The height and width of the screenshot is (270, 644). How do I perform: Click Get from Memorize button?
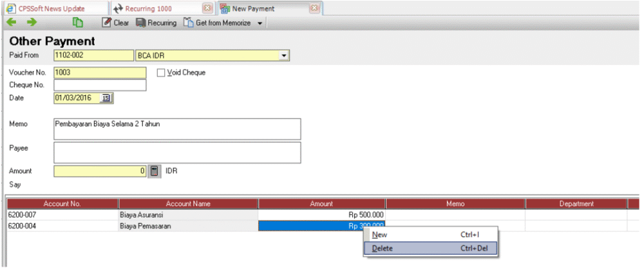point(219,23)
